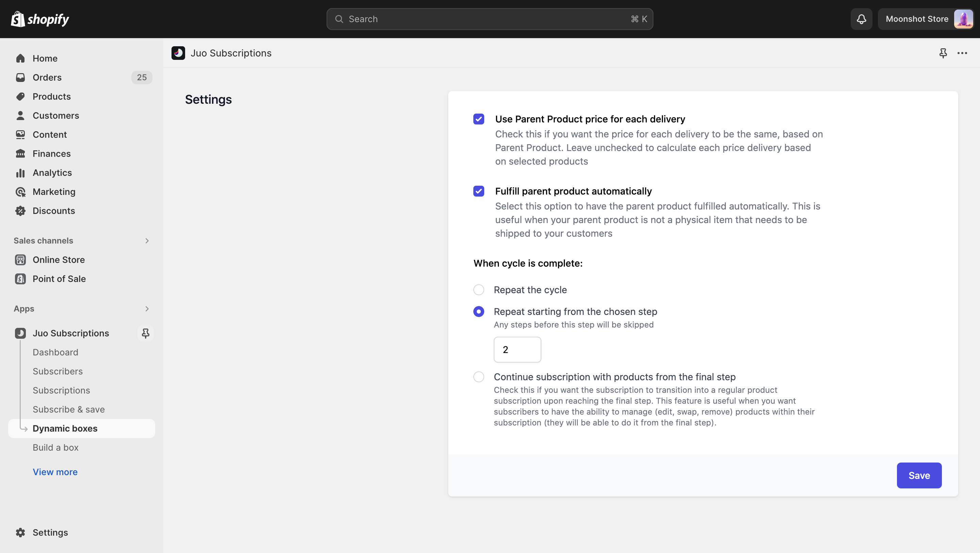Uncheck Fulfill parent product automatically

pos(478,191)
